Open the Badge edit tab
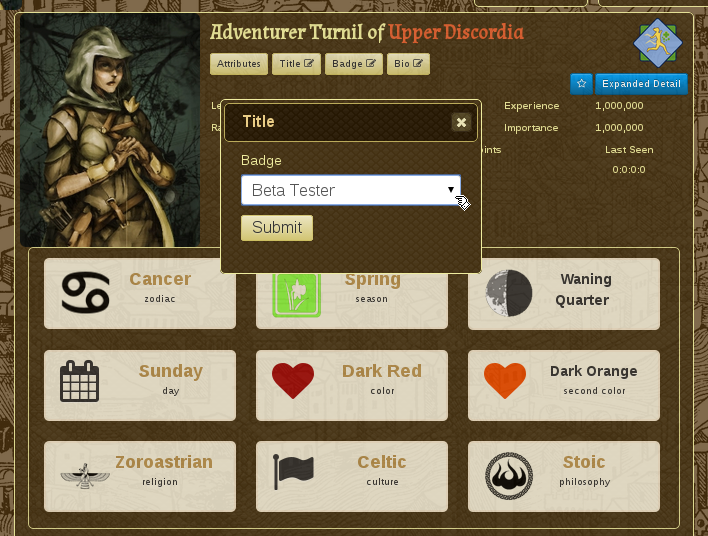 (x=354, y=64)
